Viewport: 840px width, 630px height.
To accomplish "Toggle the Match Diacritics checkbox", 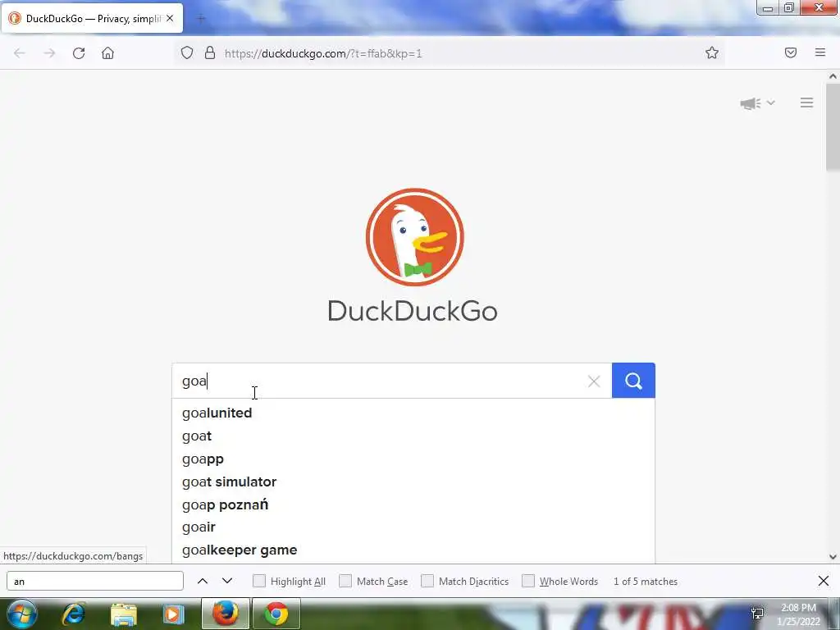I will (x=427, y=582).
